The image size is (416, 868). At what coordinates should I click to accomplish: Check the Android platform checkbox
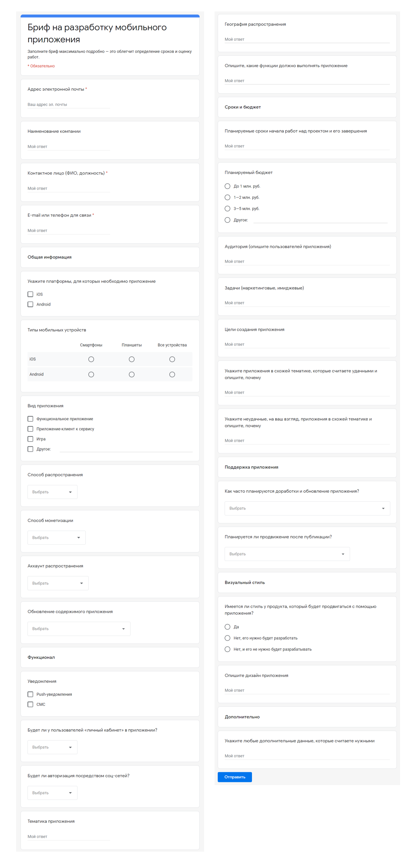point(30,304)
